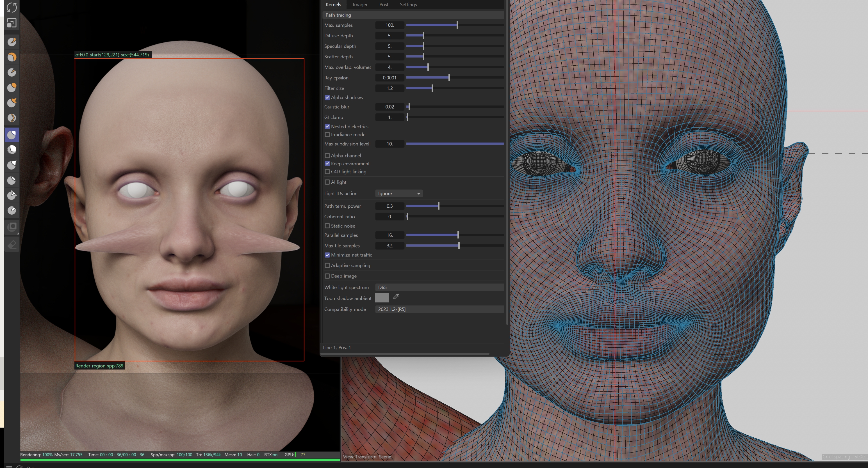
Task: Enable the AI light checkbox
Action: pos(327,182)
